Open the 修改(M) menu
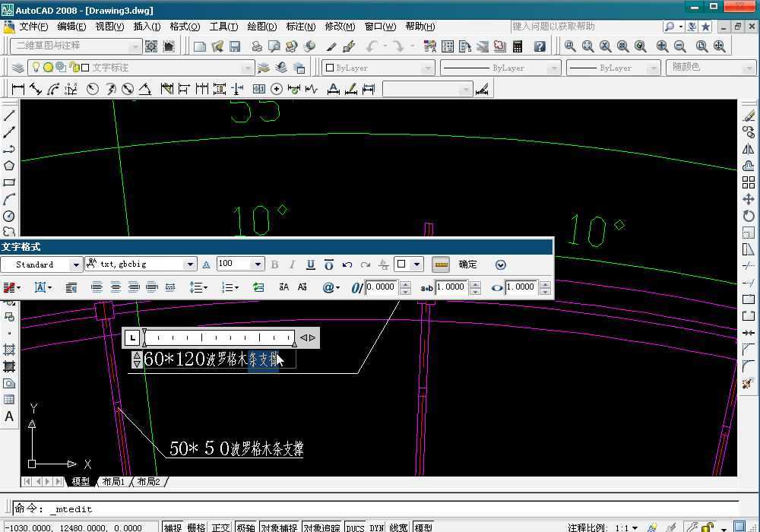This screenshot has height=532, width=760. (x=340, y=26)
